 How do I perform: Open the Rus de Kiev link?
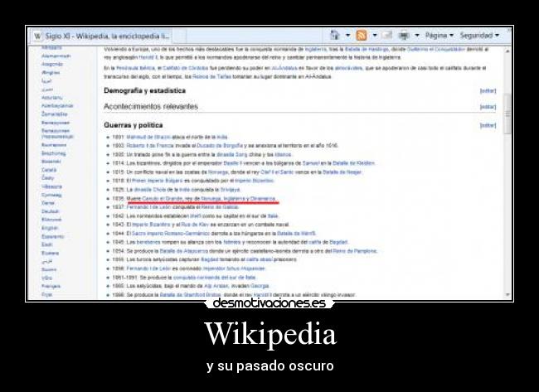tap(195, 225)
